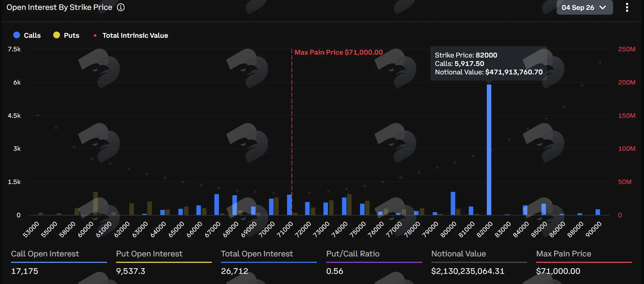This screenshot has width=644, height=284.
Task: Click the info icon beside Open Interest By Strike Price
Action: (x=121, y=7)
